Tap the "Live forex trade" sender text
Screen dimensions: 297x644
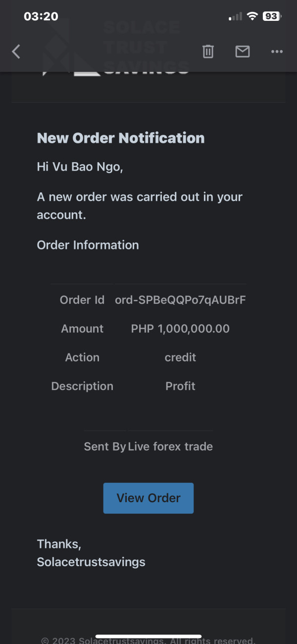(x=170, y=447)
